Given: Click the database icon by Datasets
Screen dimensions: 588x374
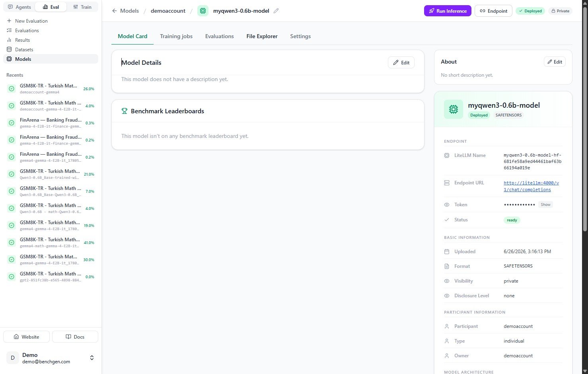Looking at the screenshot, I should [x=9, y=49].
